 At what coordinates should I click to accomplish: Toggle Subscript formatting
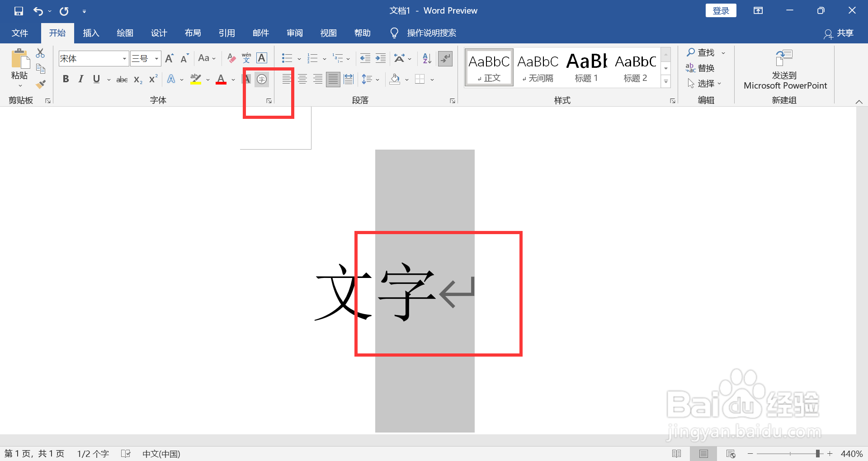138,80
